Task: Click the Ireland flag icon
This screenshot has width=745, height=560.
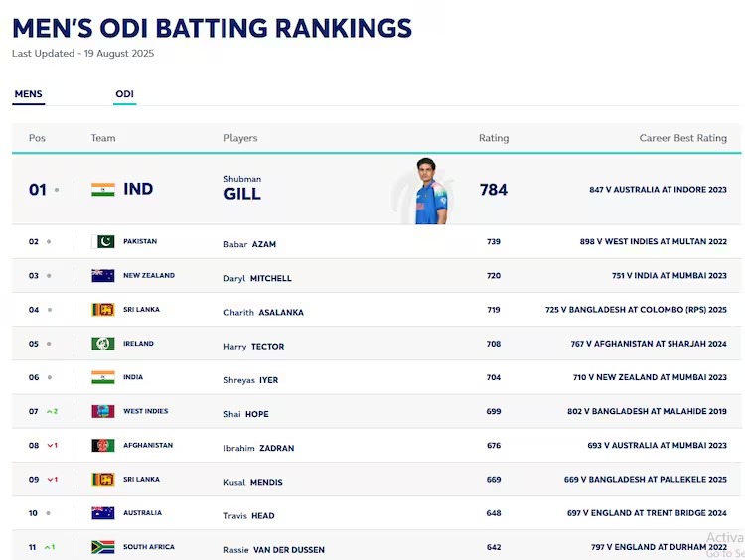Action: 103,344
